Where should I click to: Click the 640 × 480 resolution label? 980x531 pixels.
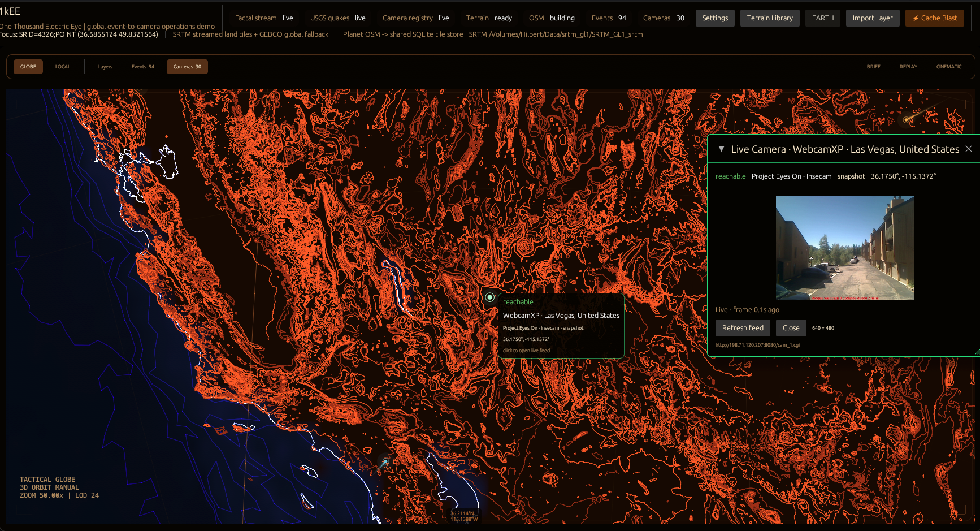pos(823,328)
